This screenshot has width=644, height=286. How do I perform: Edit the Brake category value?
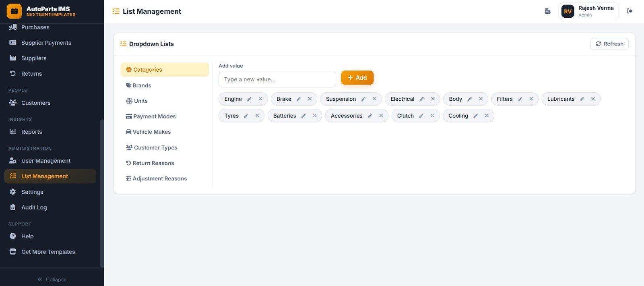click(x=299, y=99)
